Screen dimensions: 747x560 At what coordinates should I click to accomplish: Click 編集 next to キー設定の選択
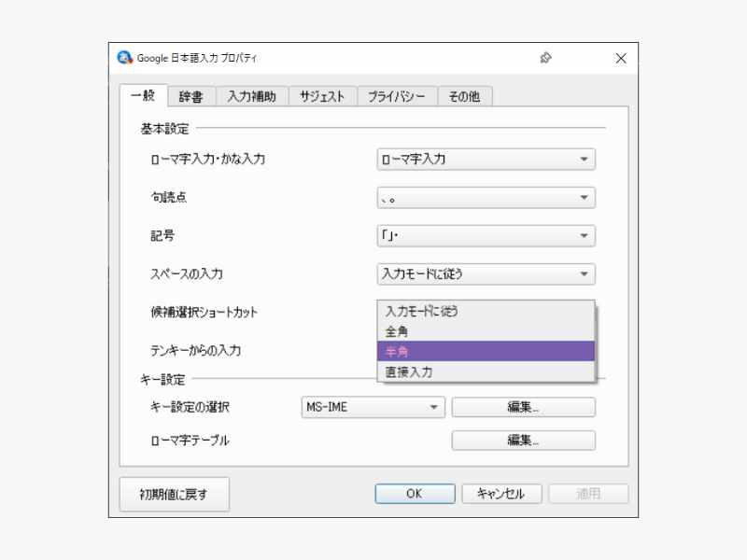(524, 407)
